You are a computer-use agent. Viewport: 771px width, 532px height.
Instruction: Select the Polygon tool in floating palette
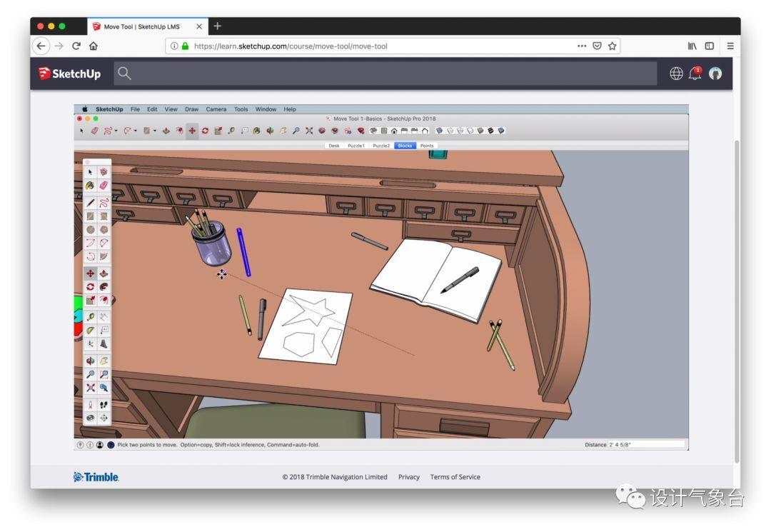click(x=104, y=230)
